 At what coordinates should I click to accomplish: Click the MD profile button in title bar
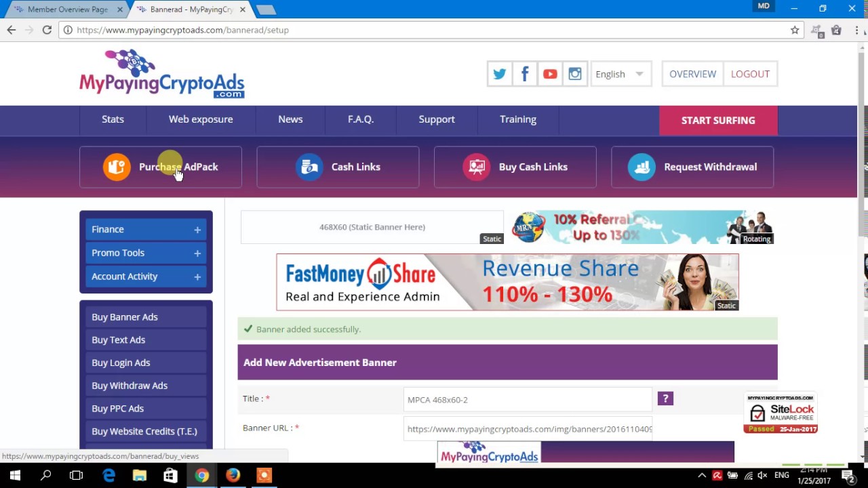(764, 6)
